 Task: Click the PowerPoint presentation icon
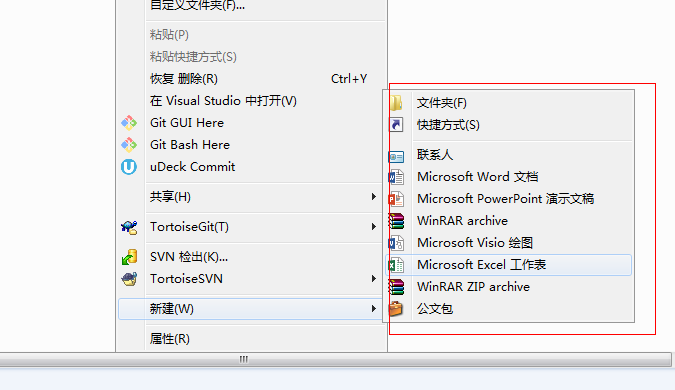click(396, 199)
